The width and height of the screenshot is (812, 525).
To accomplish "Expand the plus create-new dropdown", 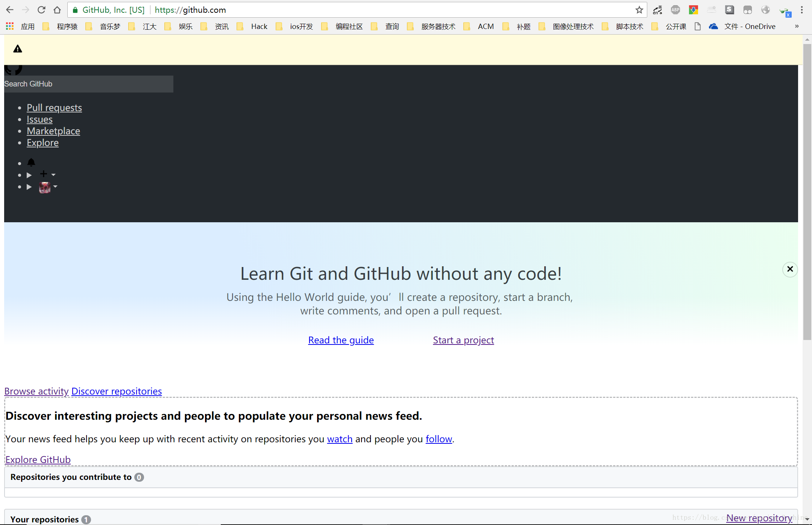I will [48, 174].
